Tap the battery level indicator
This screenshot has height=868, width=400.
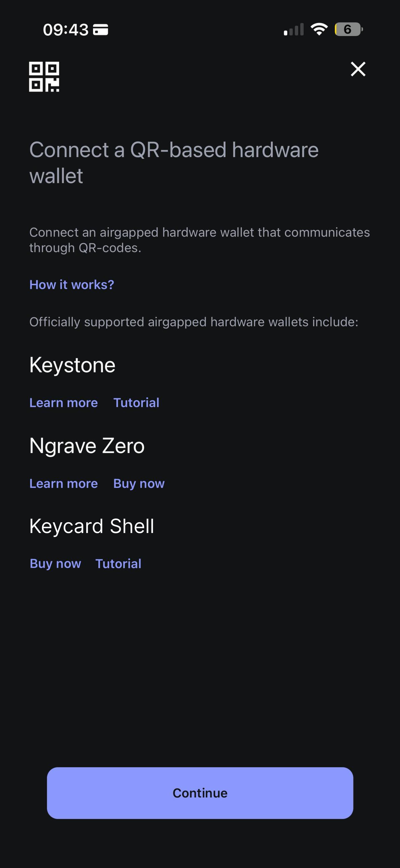(x=348, y=29)
